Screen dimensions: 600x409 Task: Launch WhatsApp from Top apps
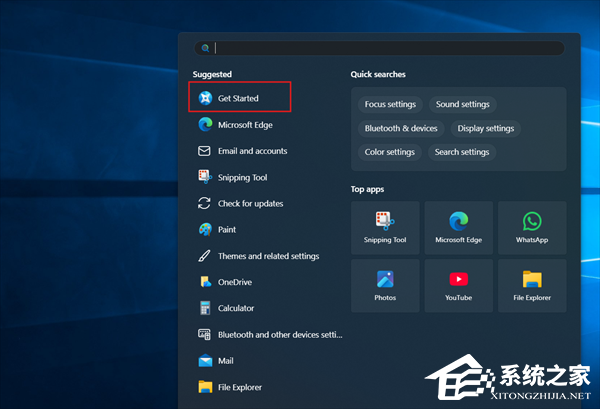tap(532, 228)
